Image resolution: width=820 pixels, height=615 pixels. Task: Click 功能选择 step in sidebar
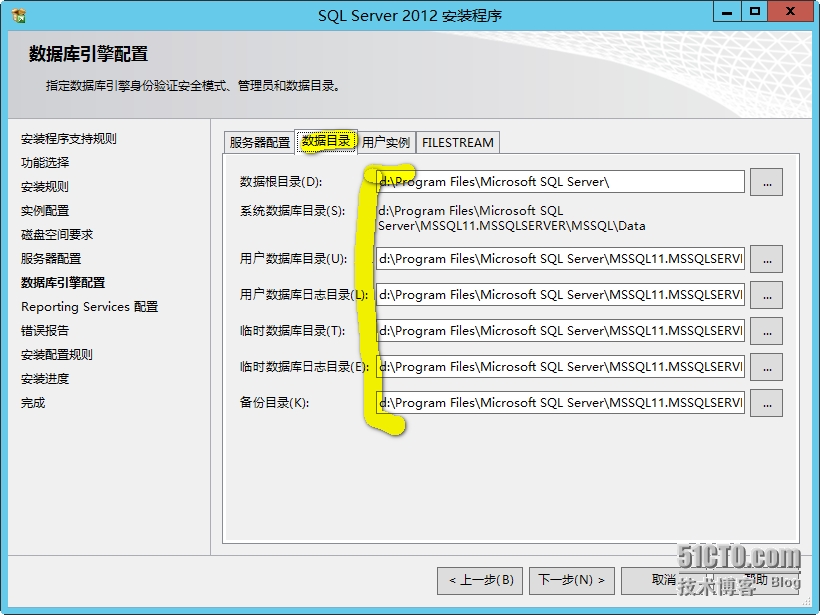pyautogui.click(x=45, y=163)
